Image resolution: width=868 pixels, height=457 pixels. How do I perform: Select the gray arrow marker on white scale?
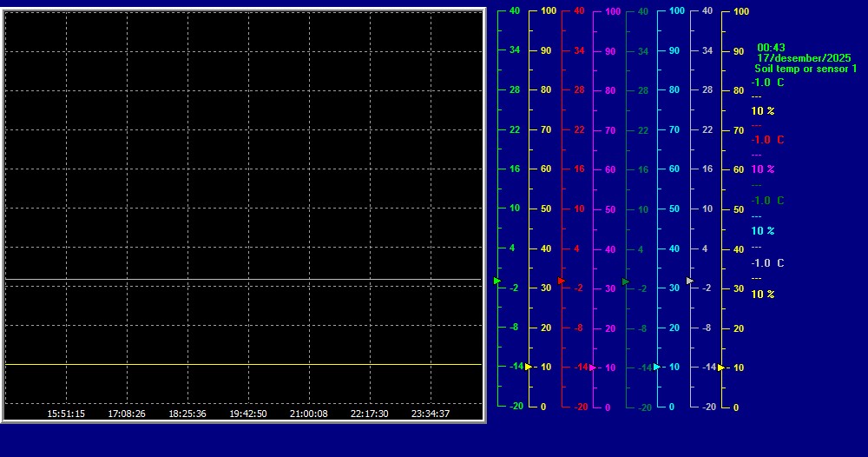pyautogui.click(x=689, y=281)
